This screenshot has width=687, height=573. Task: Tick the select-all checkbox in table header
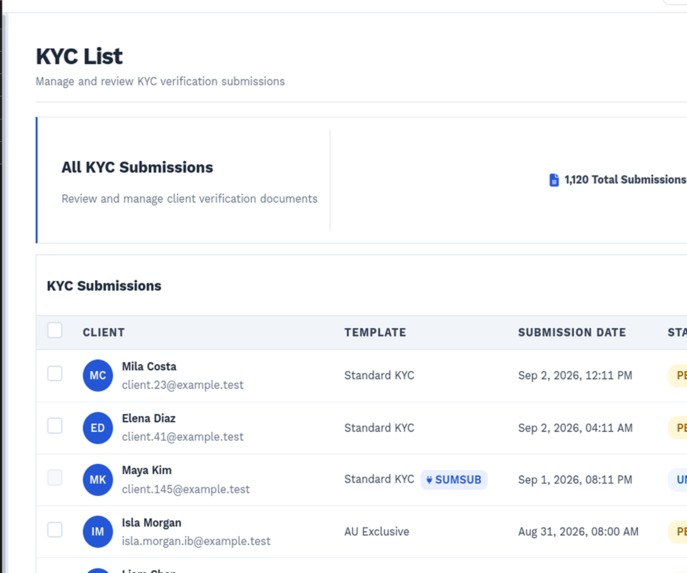click(x=55, y=330)
